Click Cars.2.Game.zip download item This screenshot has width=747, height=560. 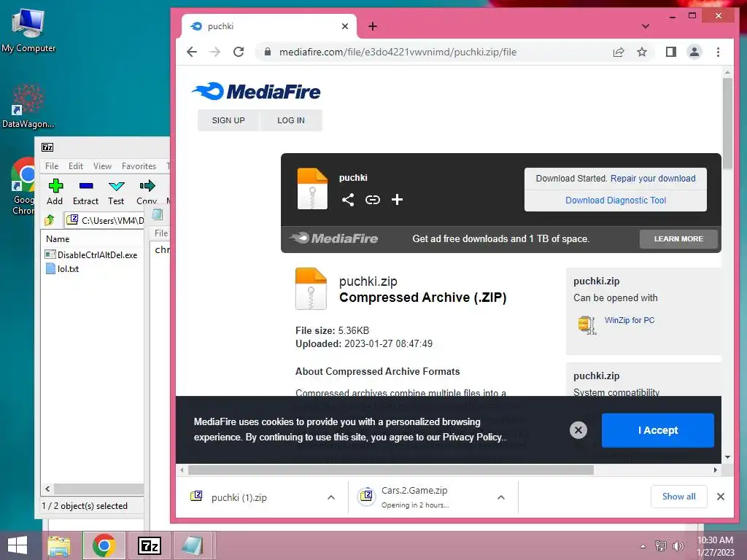click(x=414, y=497)
